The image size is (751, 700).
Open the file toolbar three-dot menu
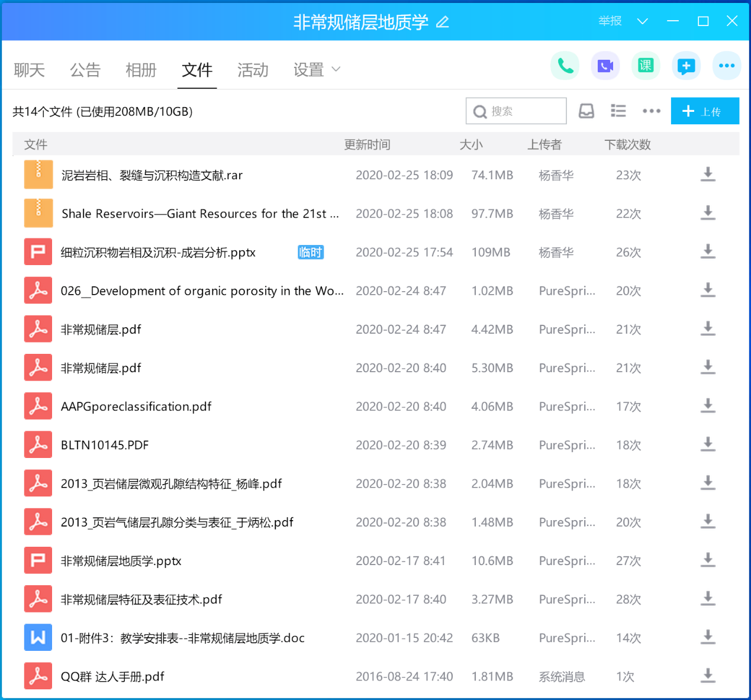[x=651, y=111]
